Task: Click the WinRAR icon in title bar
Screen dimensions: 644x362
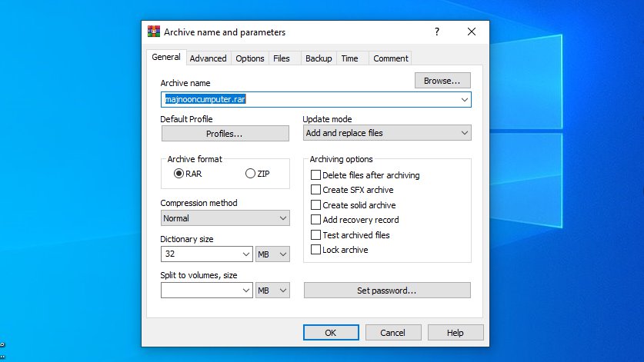Action: click(x=154, y=32)
